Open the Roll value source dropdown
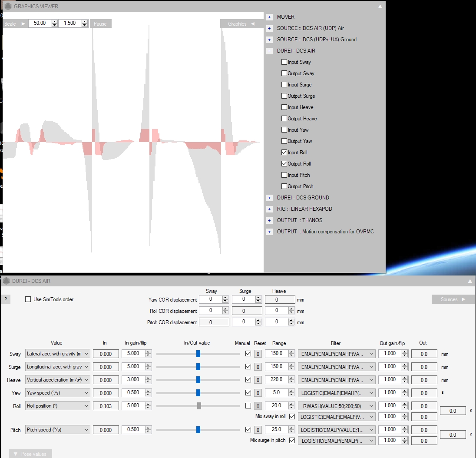This screenshot has height=458, width=476. tap(58, 406)
